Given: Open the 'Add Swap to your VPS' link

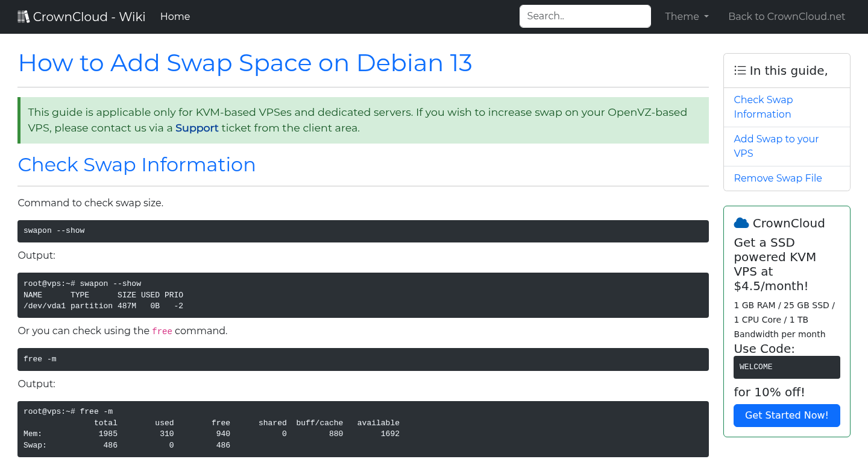Looking at the screenshot, I should (776, 146).
